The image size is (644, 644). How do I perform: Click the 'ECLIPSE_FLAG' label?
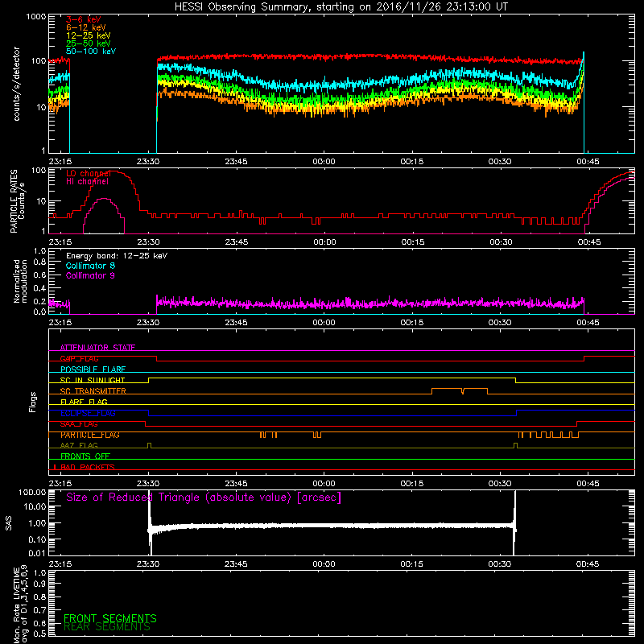coord(88,413)
